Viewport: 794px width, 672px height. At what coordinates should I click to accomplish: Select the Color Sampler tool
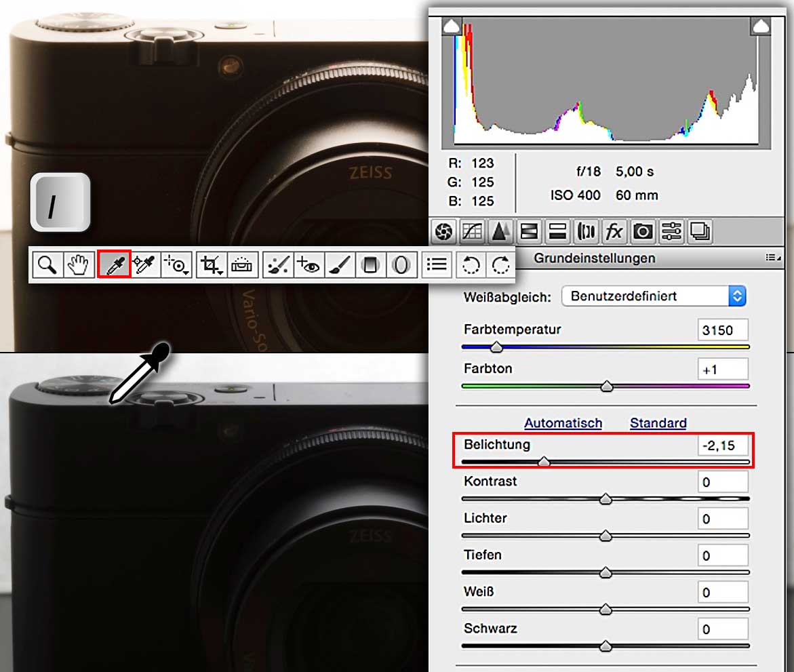coord(144,263)
